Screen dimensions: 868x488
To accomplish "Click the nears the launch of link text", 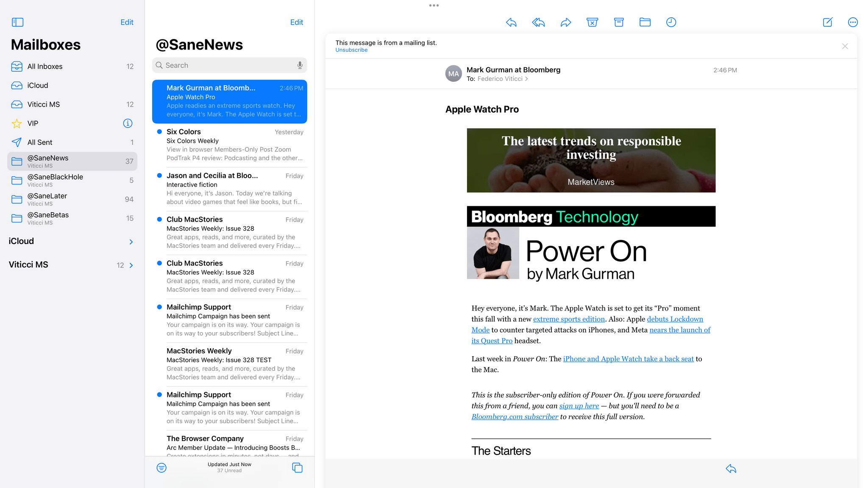I will (680, 330).
